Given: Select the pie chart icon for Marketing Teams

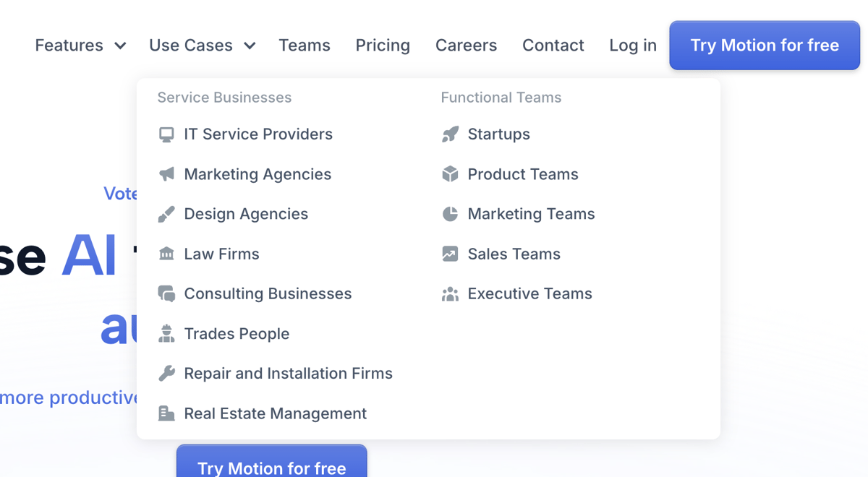Looking at the screenshot, I should (x=451, y=213).
